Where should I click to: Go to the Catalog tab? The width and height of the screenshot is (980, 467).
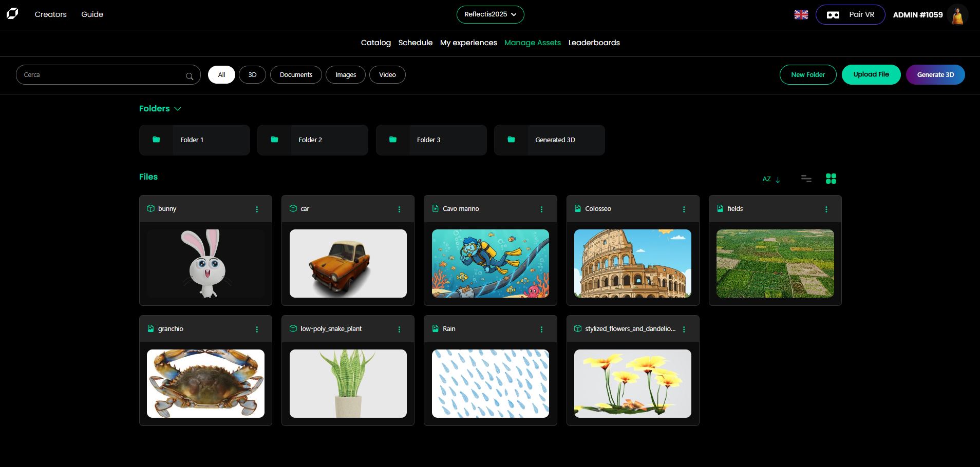[x=375, y=43]
